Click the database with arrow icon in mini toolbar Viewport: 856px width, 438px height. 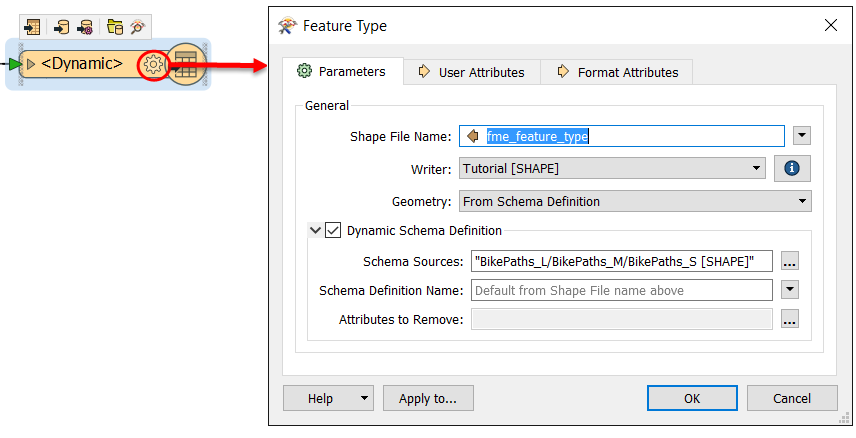pos(61,26)
